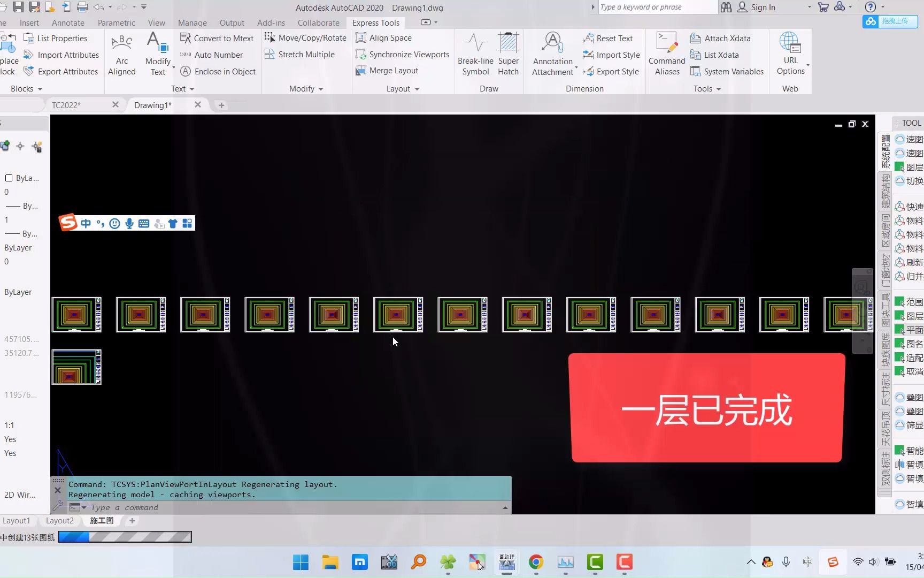The image size is (924, 578).
Task: Click the Break-line Symbol tool
Action: pyautogui.click(x=475, y=54)
